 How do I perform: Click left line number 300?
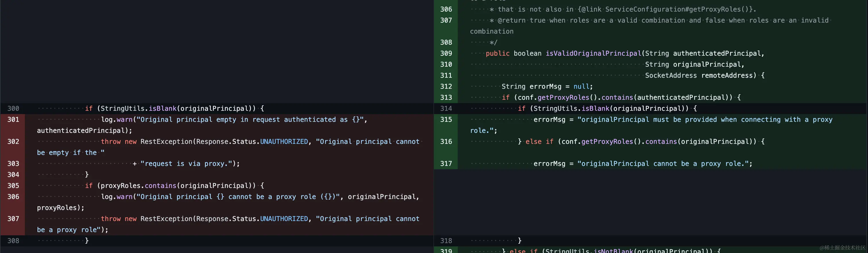pos(13,108)
